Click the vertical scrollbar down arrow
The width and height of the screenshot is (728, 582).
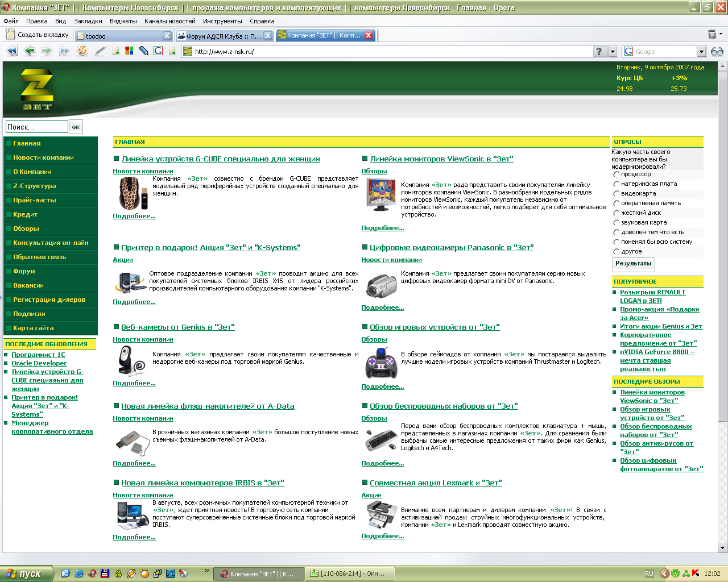click(x=723, y=548)
